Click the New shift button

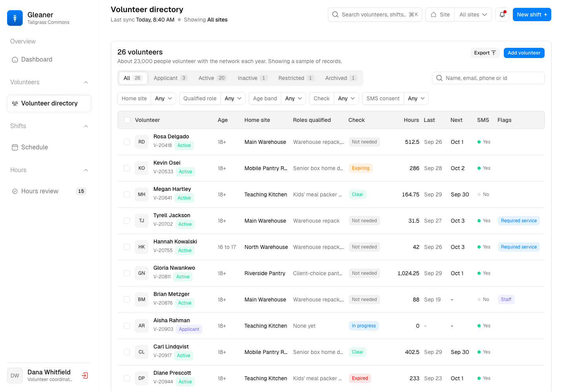tap(532, 15)
